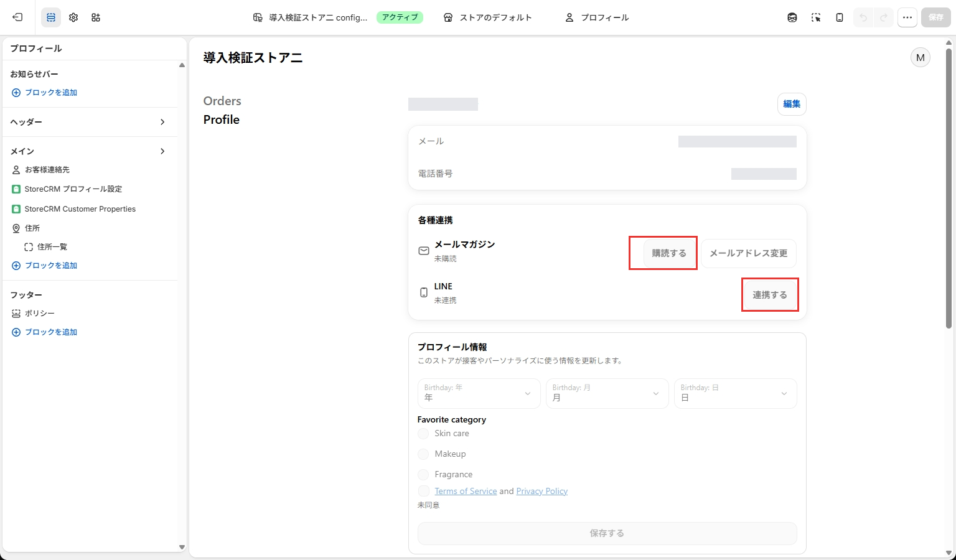Select the Fragrance option
The height and width of the screenshot is (560, 956).
coord(423,475)
